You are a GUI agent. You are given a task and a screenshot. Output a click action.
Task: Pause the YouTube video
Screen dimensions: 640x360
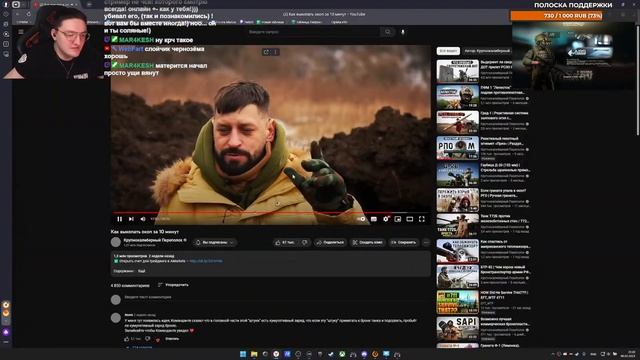click(120, 219)
